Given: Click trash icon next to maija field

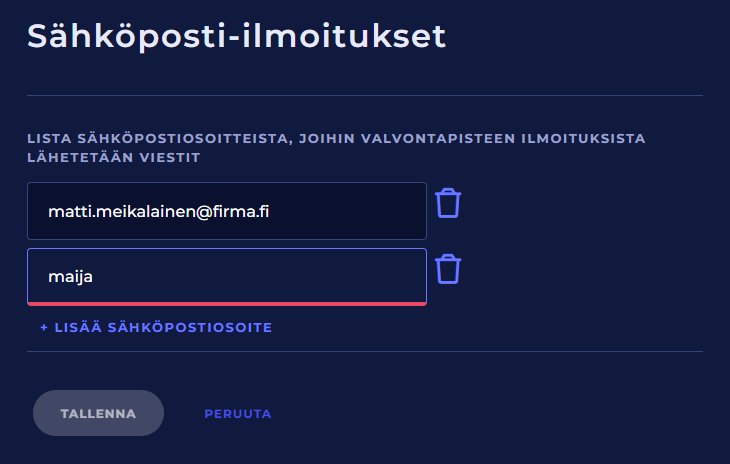Looking at the screenshot, I should click(449, 269).
